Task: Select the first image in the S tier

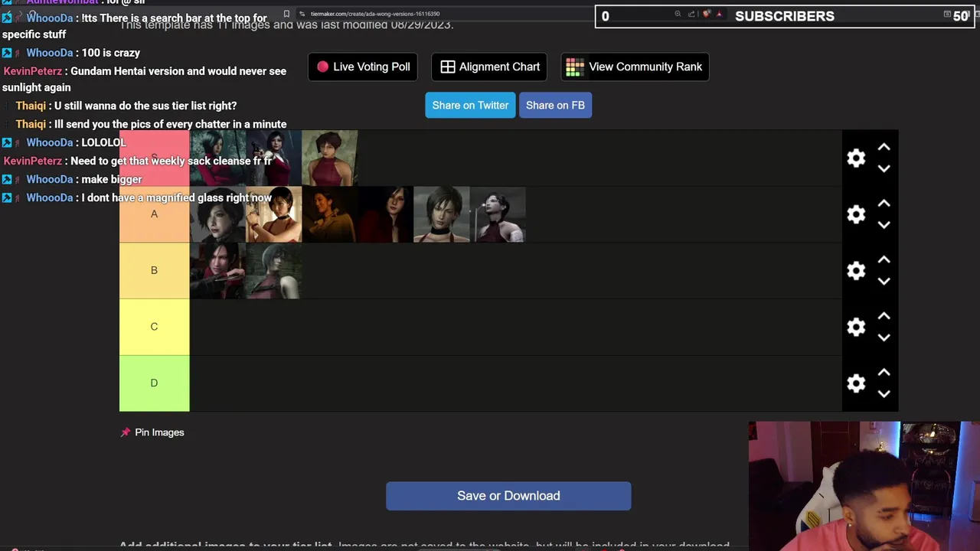Action: tap(217, 158)
